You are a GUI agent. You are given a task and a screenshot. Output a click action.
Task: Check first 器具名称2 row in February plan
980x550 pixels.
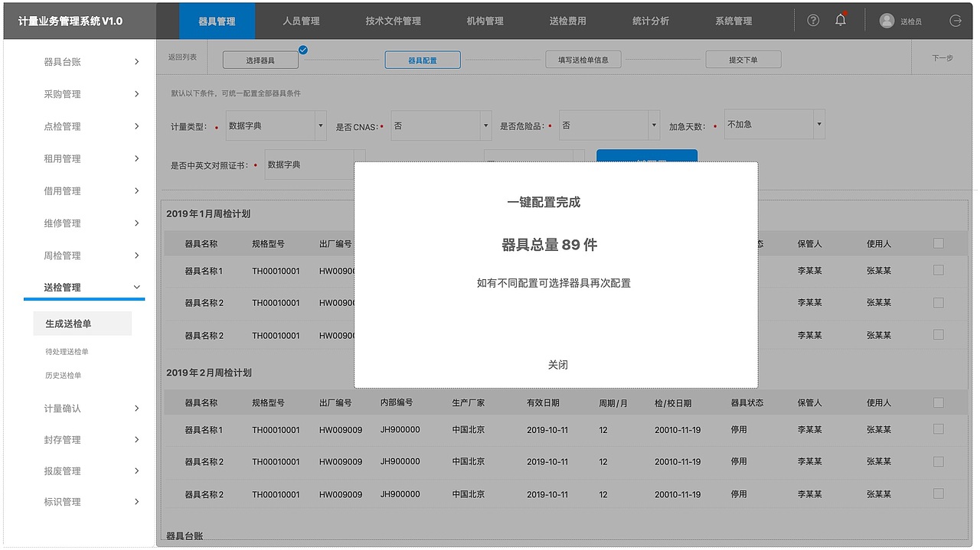coord(939,461)
